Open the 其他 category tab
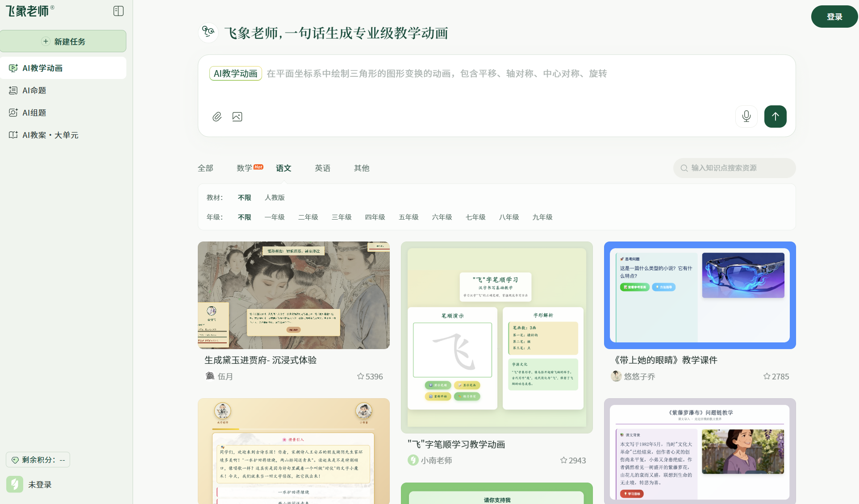This screenshot has height=504, width=859. click(x=361, y=168)
